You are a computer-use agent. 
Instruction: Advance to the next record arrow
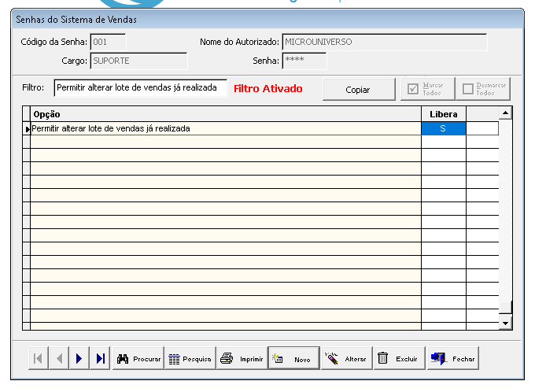point(79,359)
